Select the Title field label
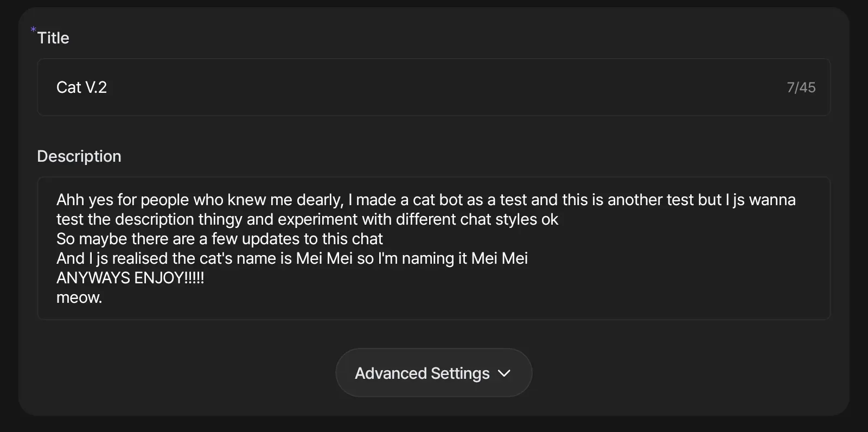This screenshot has width=868, height=432. (x=53, y=38)
